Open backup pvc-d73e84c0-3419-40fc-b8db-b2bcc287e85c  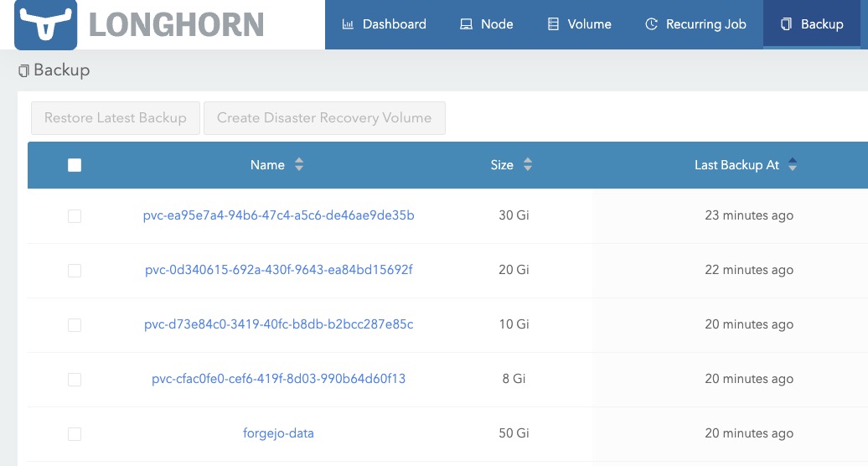tap(278, 324)
